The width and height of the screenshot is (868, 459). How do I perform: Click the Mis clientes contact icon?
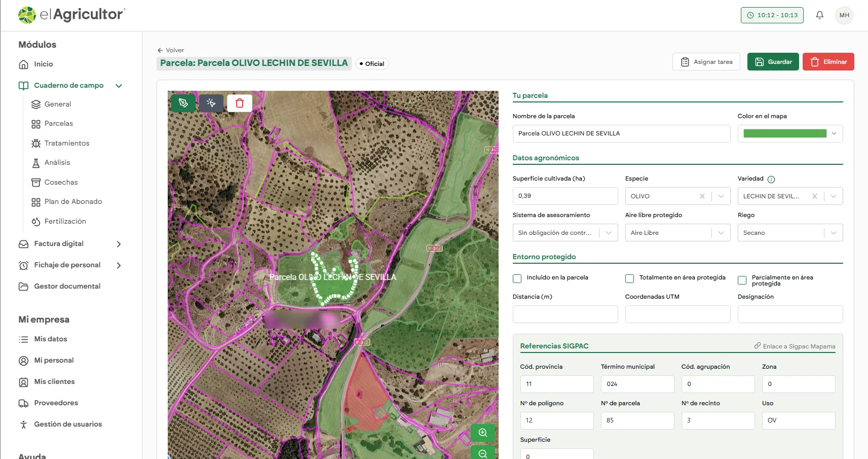(x=23, y=382)
